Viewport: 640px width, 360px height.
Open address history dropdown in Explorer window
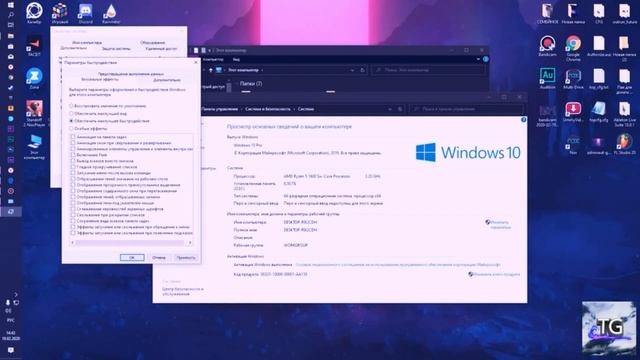pyautogui.click(x=352, y=70)
